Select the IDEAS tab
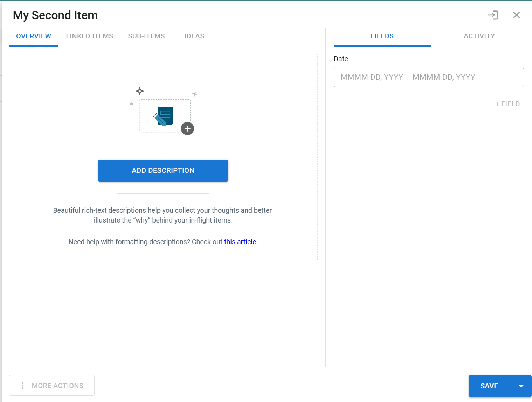The image size is (532, 402). 194,36
